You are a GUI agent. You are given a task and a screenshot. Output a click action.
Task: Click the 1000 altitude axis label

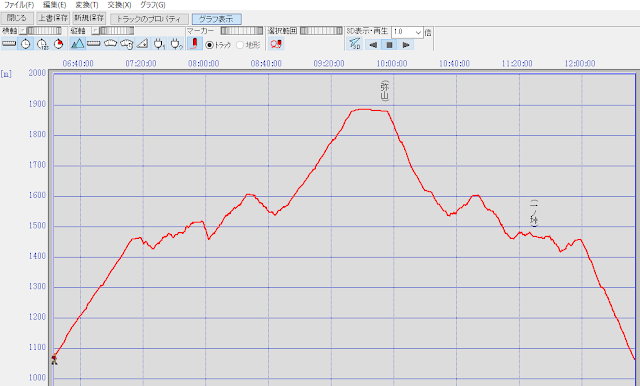coord(38,378)
